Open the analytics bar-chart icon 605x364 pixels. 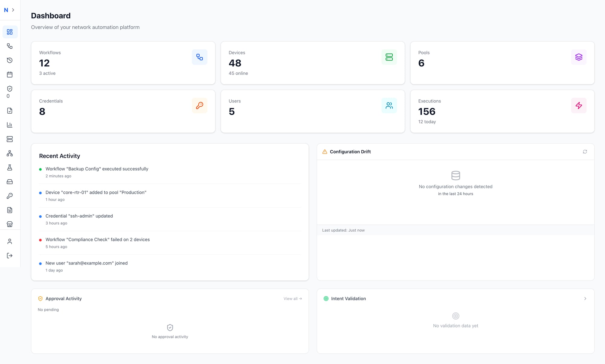point(10,125)
